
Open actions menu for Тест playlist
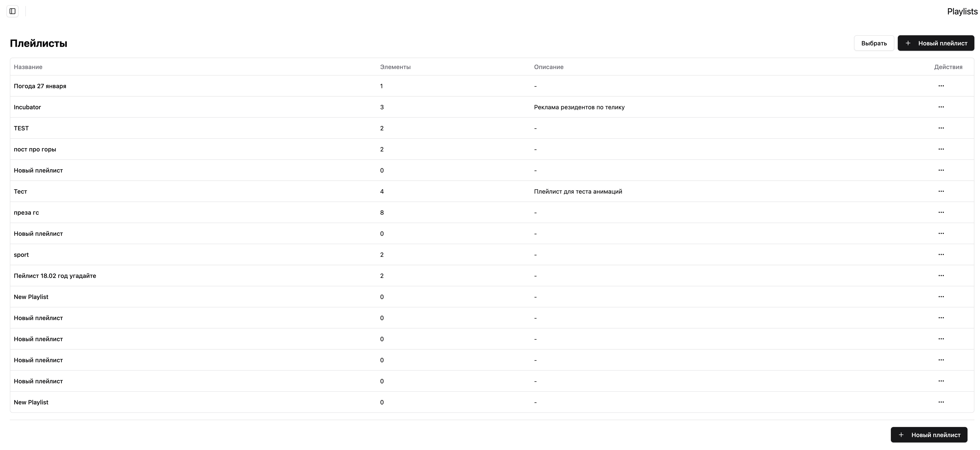(x=941, y=191)
